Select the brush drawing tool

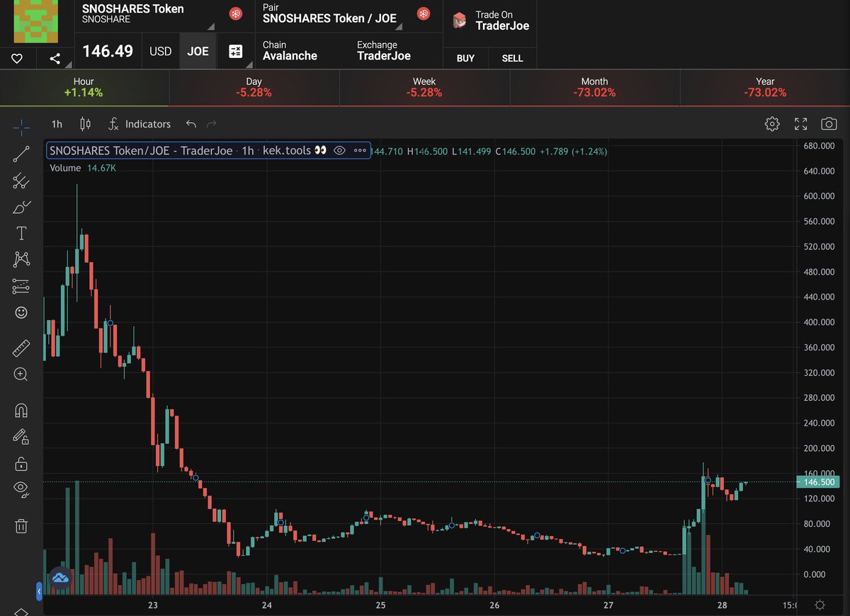point(21,207)
